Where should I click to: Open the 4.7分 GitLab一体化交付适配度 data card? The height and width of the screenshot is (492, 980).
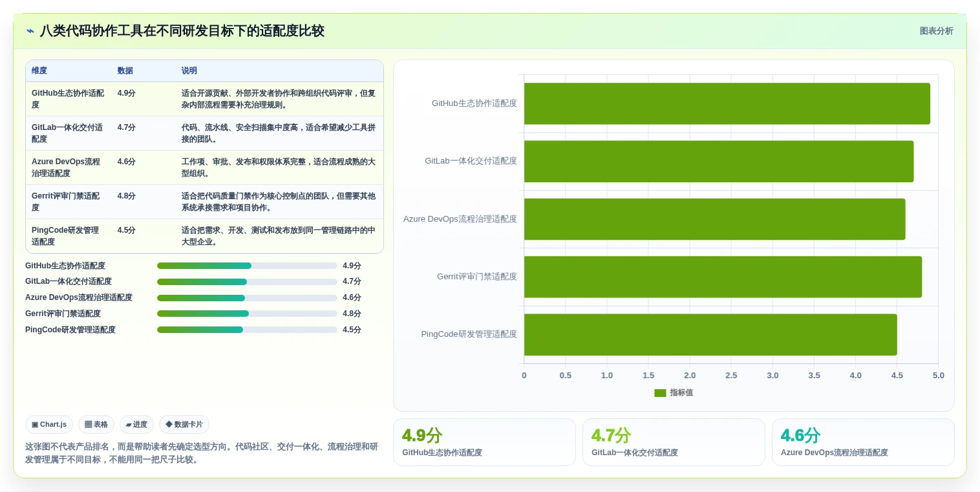674,442
